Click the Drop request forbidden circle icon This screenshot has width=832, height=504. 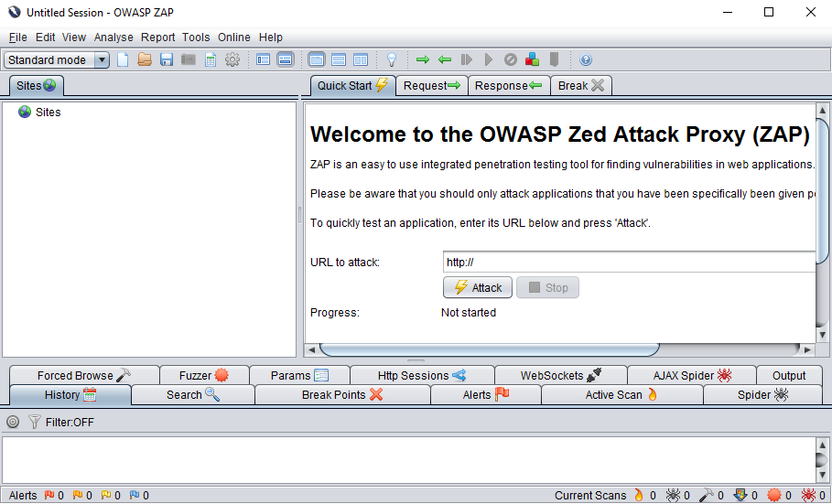pyautogui.click(x=511, y=59)
